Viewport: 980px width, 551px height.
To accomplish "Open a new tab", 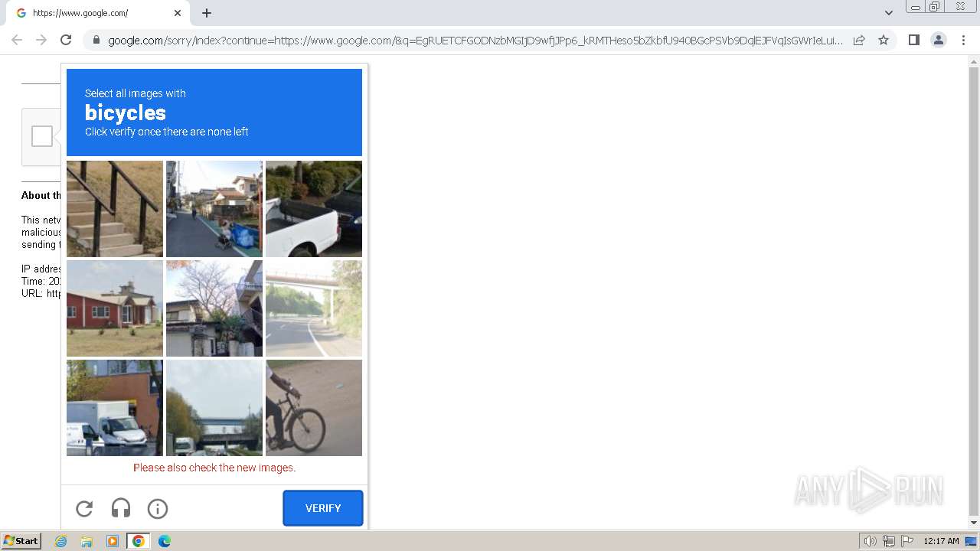I will point(207,13).
